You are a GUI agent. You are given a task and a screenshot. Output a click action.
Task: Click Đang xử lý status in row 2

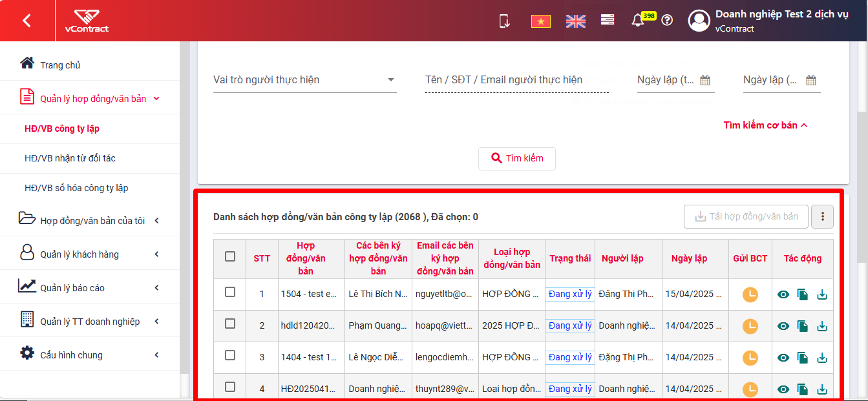(x=570, y=325)
